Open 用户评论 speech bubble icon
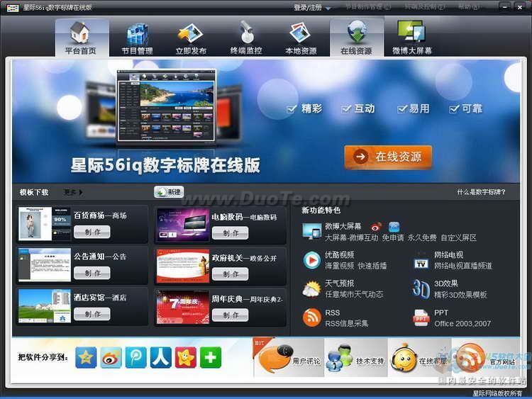 (275, 358)
